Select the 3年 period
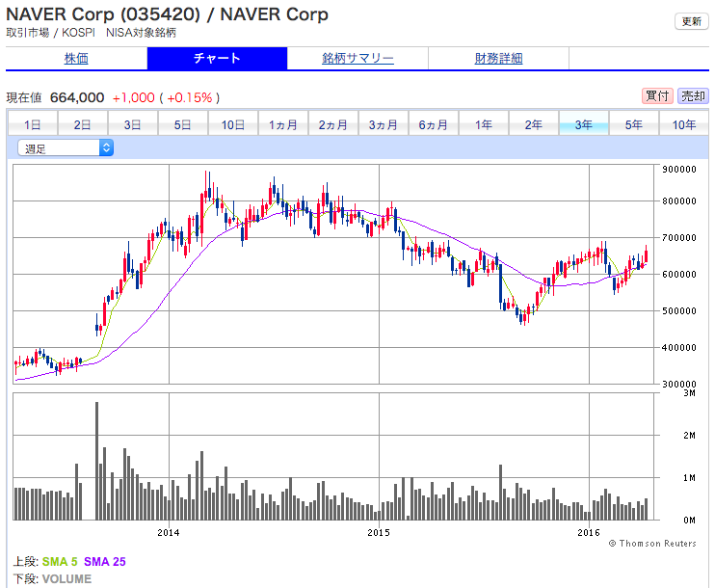Viewport: 715px width, 588px height. click(584, 124)
